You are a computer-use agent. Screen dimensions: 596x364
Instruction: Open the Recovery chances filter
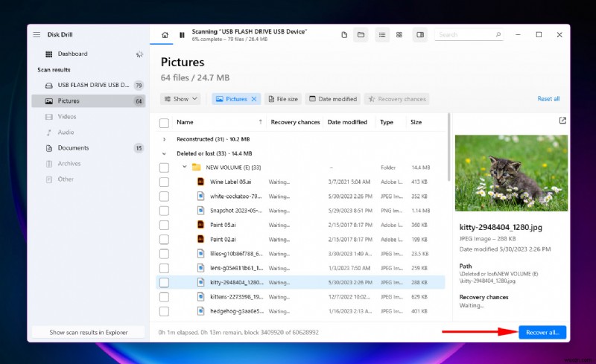click(396, 99)
